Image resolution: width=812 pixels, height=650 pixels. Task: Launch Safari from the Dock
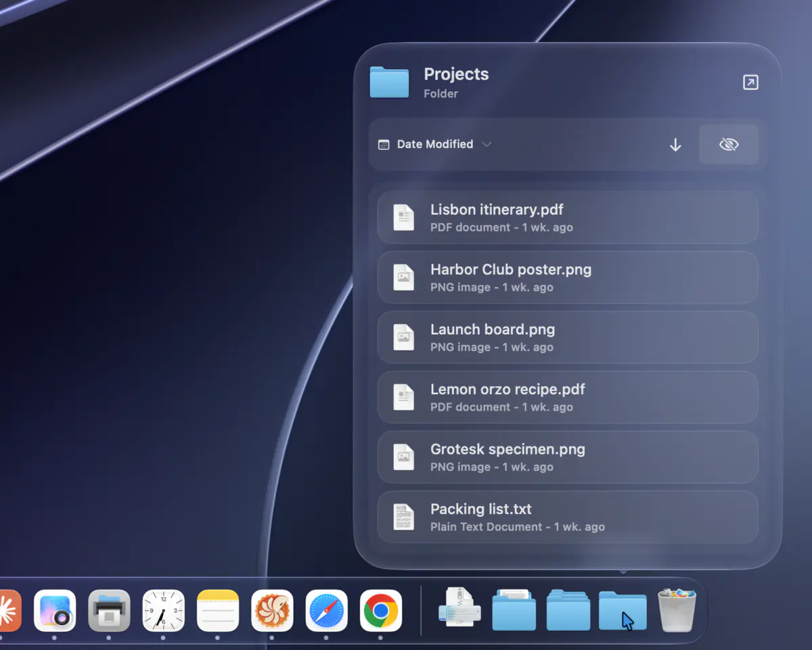326,611
